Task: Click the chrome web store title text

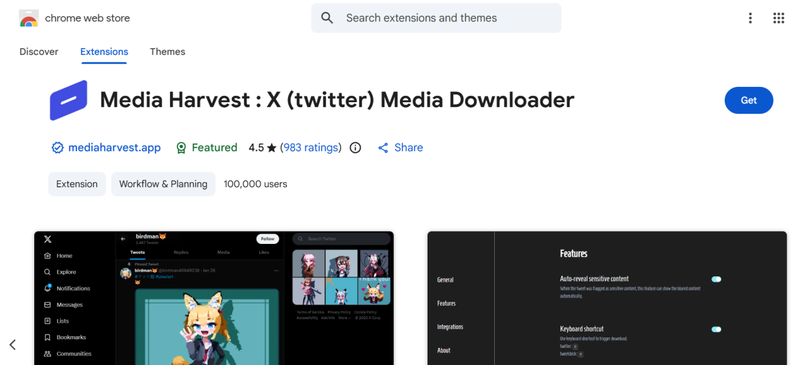Action: pyautogui.click(x=87, y=18)
